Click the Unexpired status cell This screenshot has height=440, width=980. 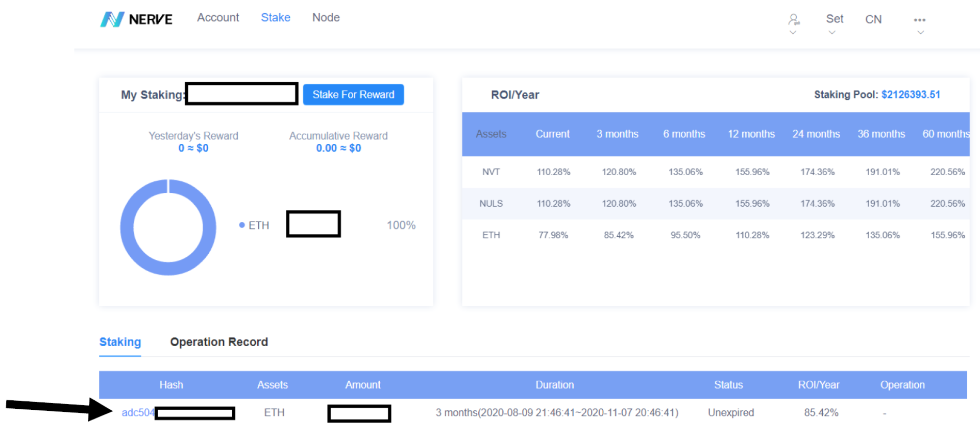coord(731,412)
